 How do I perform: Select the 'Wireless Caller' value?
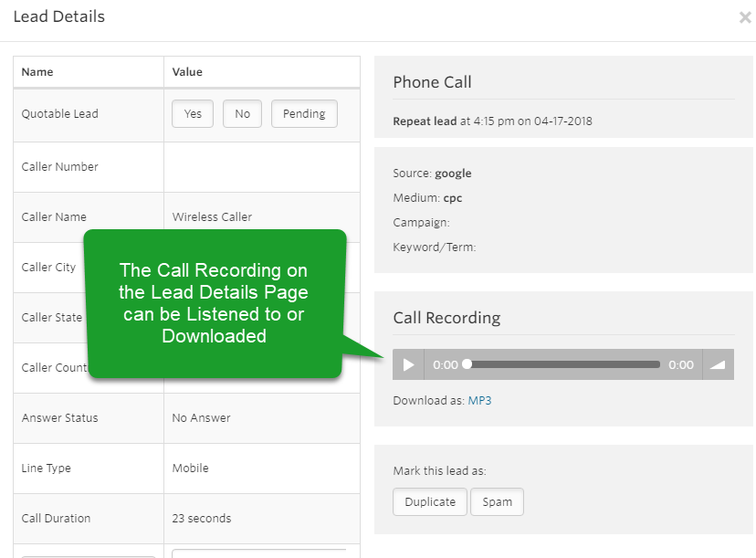coord(212,217)
